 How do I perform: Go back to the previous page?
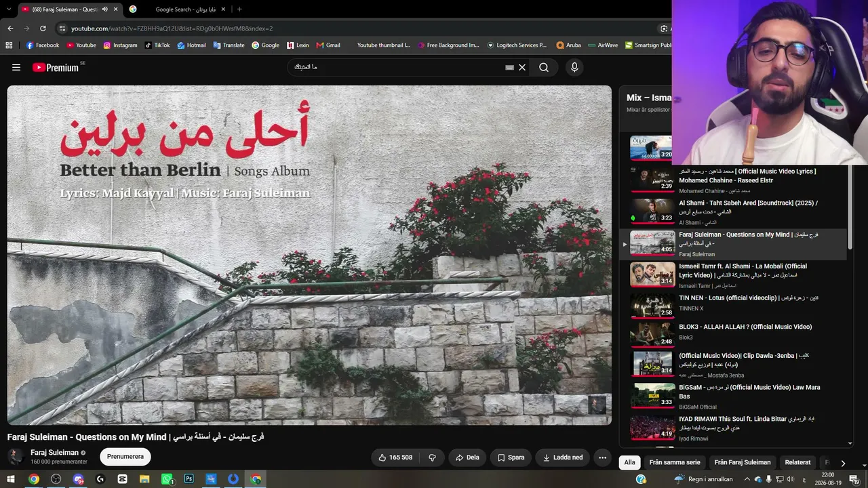click(10, 28)
